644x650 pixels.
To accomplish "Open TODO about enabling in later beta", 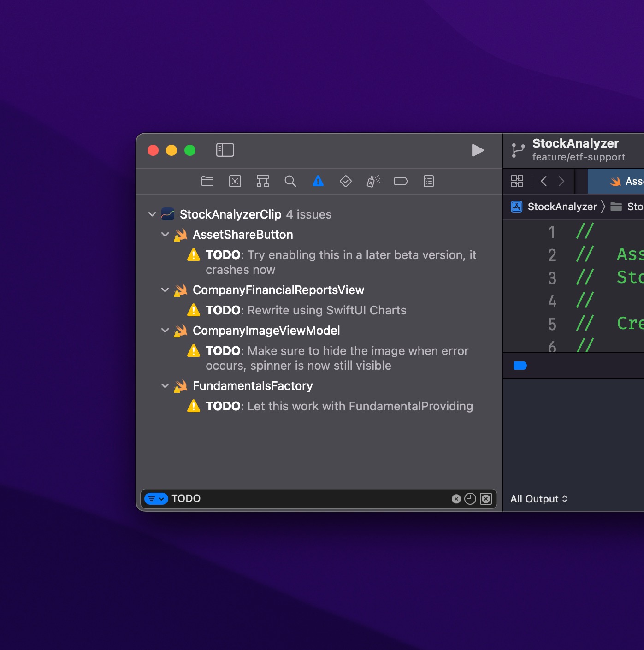I will coord(341,262).
